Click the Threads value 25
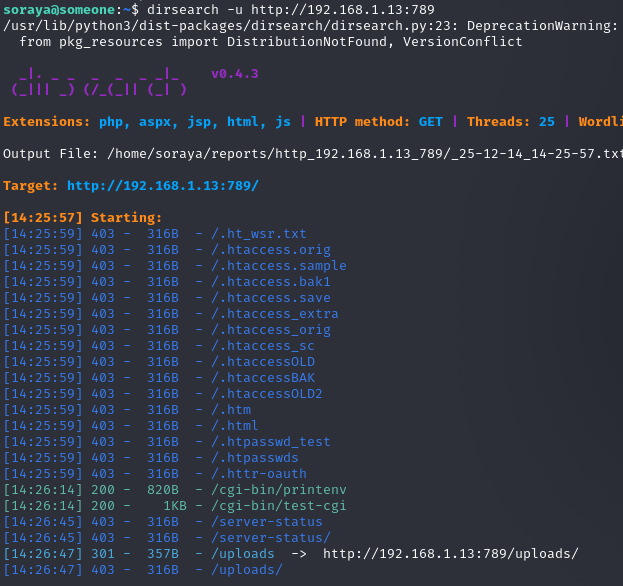Screen dimensions: 623x586 pos(546,122)
